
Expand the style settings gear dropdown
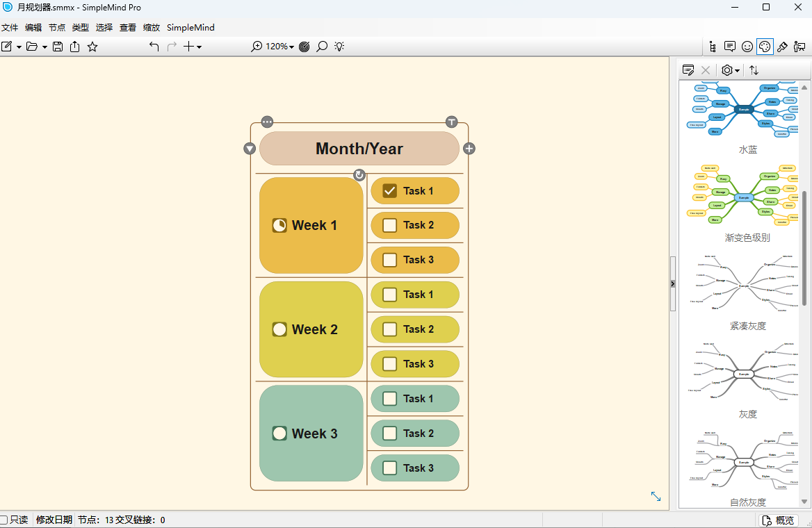[730, 70]
